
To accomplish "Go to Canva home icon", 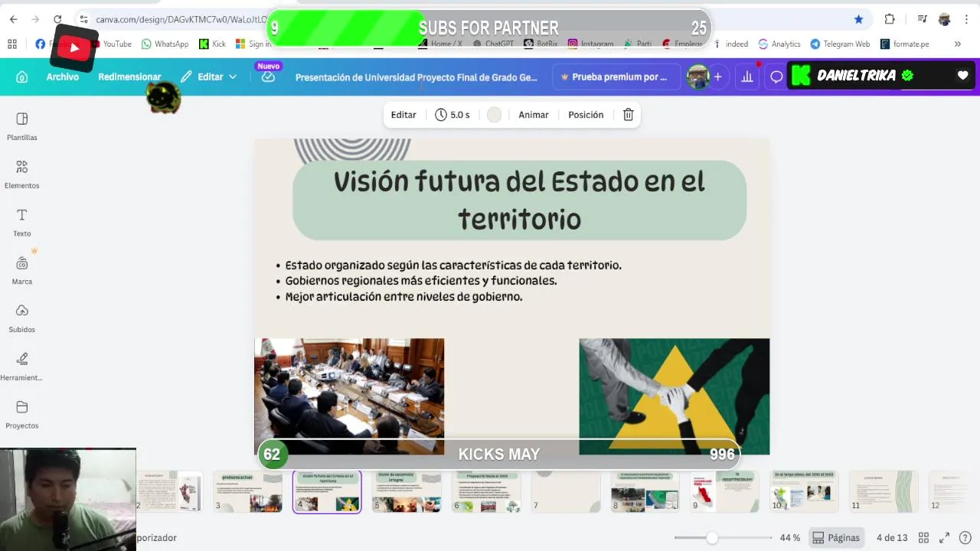I will (21, 77).
